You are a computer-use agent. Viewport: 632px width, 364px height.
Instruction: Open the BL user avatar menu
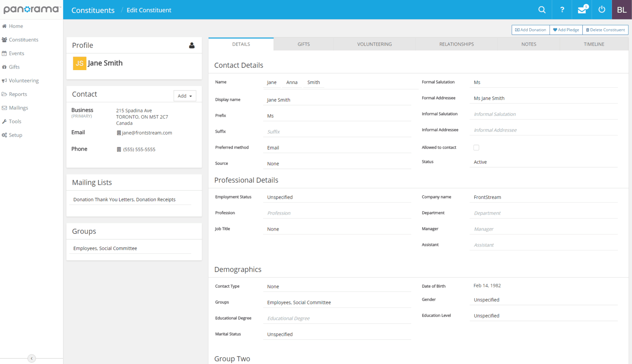point(621,10)
